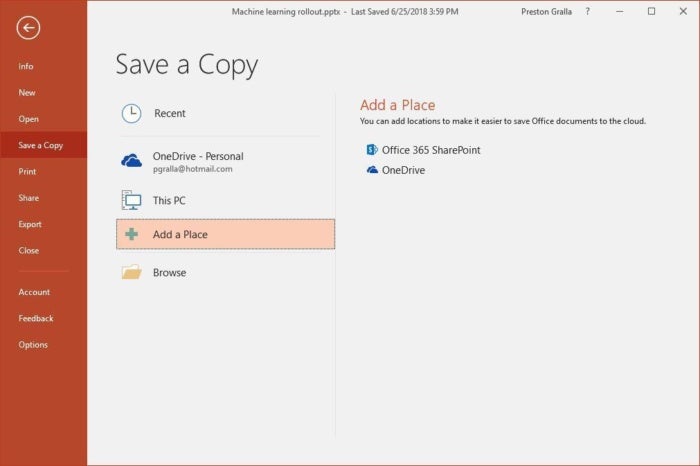Click Browse to pick a folder
This screenshot has height=466, width=700.
click(225, 272)
